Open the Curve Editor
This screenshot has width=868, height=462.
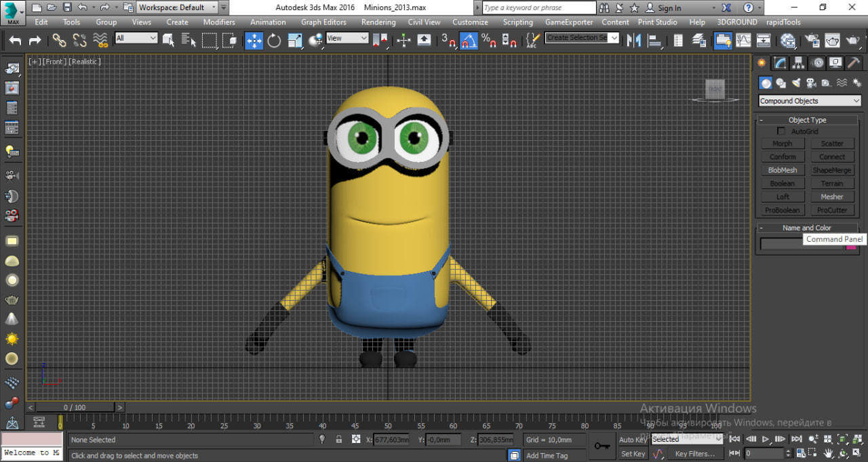(x=744, y=41)
